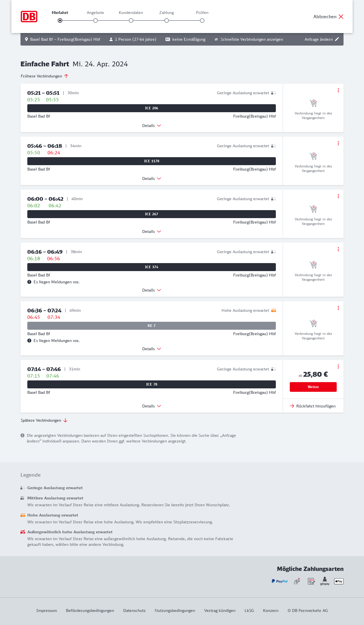Click the X icon beside Abbrechen
The width and height of the screenshot is (364, 625).
click(341, 17)
